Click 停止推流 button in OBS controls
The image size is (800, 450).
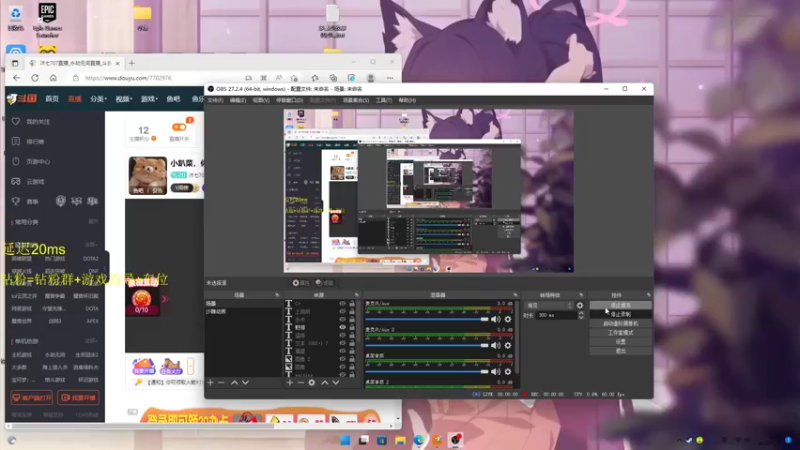point(620,305)
